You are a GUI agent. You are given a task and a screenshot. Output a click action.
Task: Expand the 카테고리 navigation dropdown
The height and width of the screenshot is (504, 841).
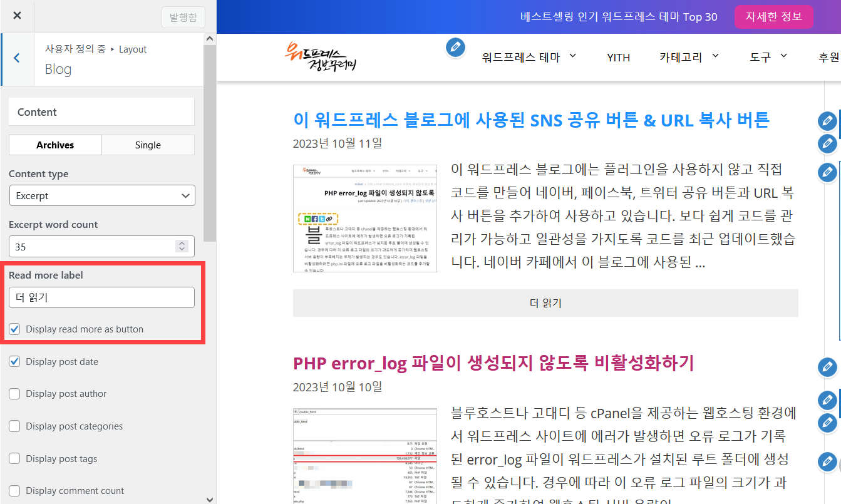(689, 56)
